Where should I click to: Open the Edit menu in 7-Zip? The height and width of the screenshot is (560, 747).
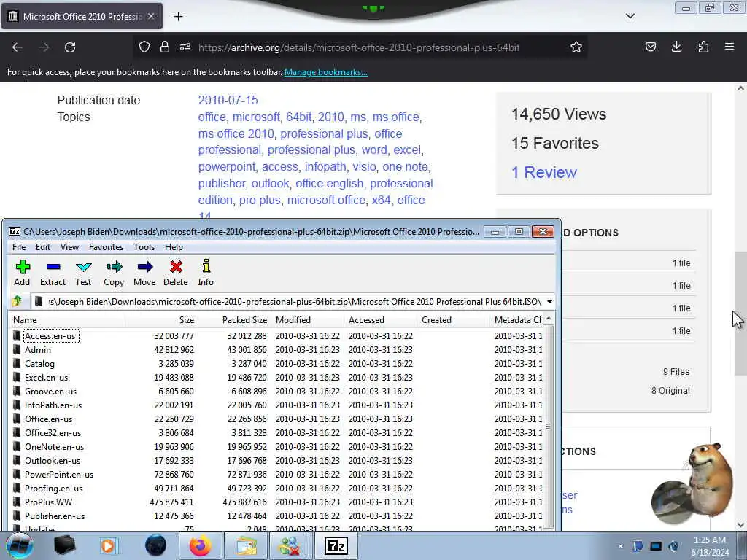43,247
